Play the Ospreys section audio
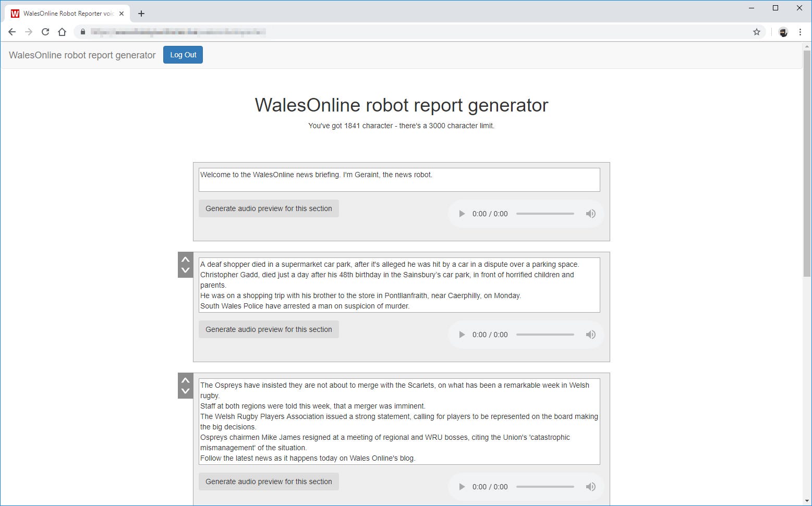Viewport: 812px width, 506px height. point(462,487)
